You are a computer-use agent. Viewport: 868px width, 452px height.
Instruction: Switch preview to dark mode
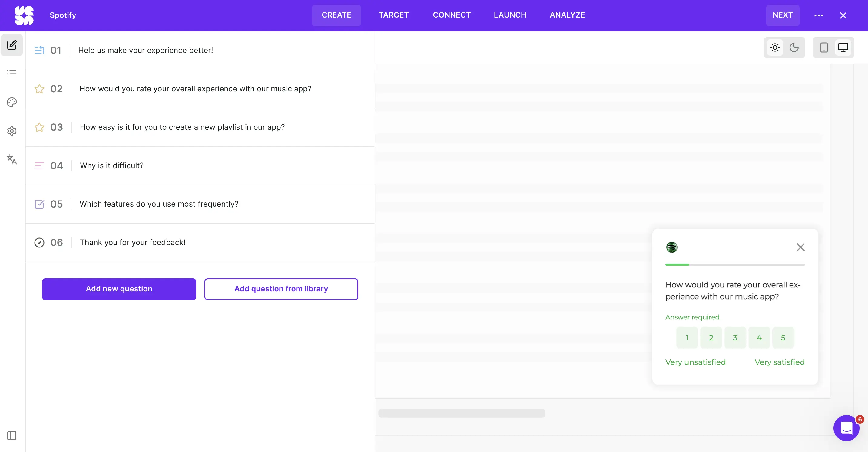click(794, 47)
